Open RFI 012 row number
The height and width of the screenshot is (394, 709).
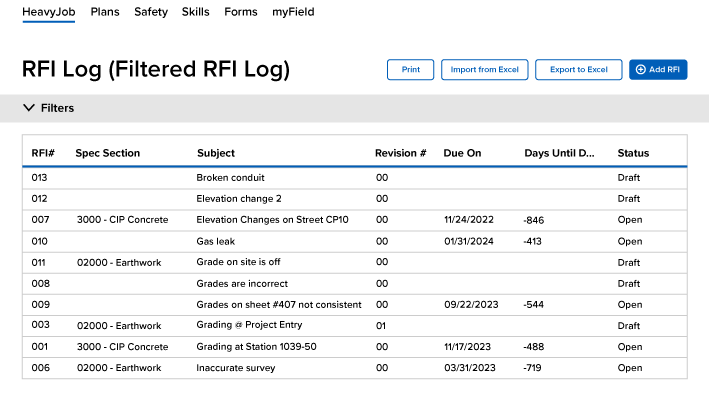click(39, 199)
